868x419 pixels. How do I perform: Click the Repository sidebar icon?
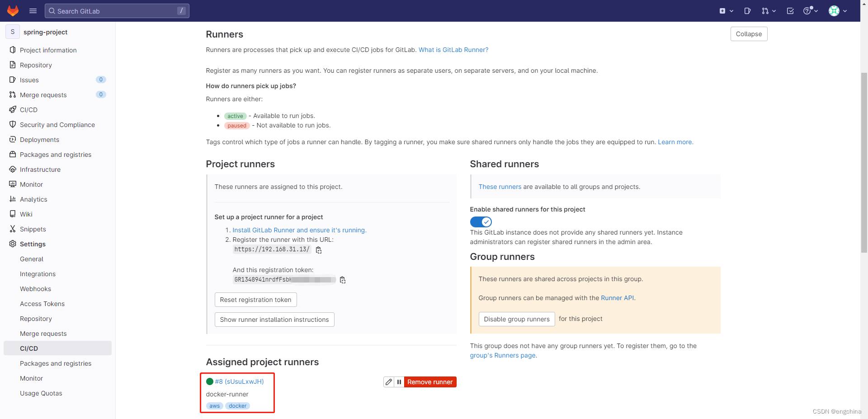tap(13, 65)
